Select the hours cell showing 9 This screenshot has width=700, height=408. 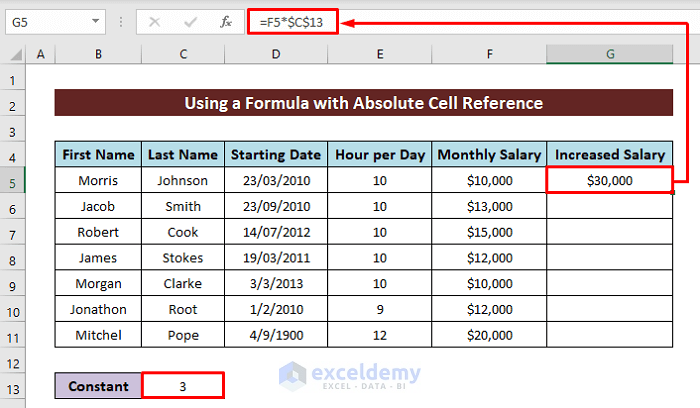[379, 309]
